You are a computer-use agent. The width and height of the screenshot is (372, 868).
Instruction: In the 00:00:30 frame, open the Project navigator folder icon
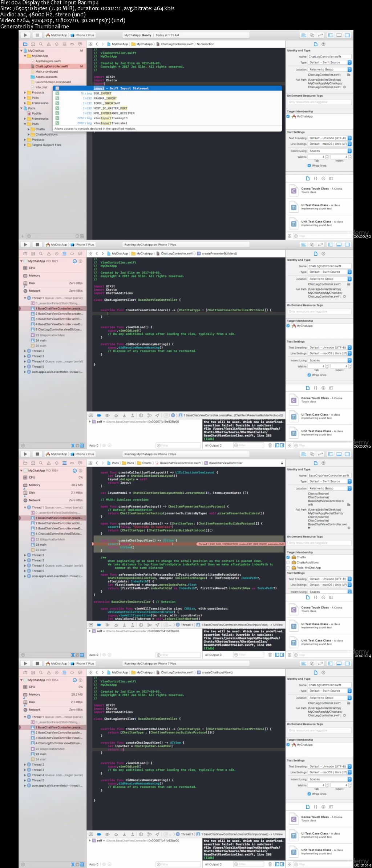(x=25, y=44)
